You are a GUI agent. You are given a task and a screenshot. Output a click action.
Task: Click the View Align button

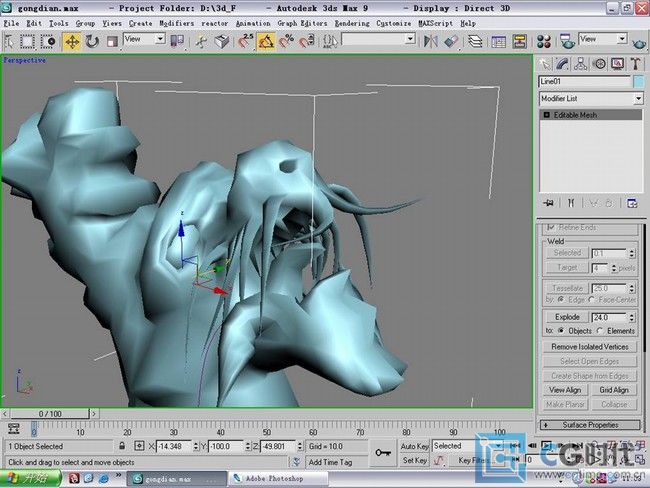565,390
